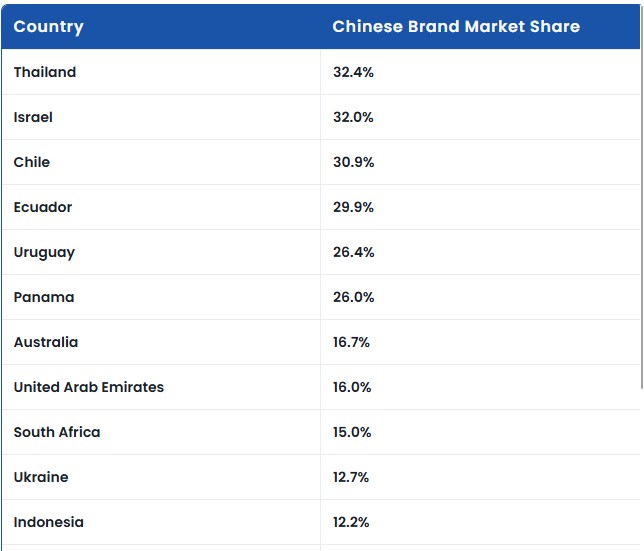Select the Panama row label

[x=44, y=297]
